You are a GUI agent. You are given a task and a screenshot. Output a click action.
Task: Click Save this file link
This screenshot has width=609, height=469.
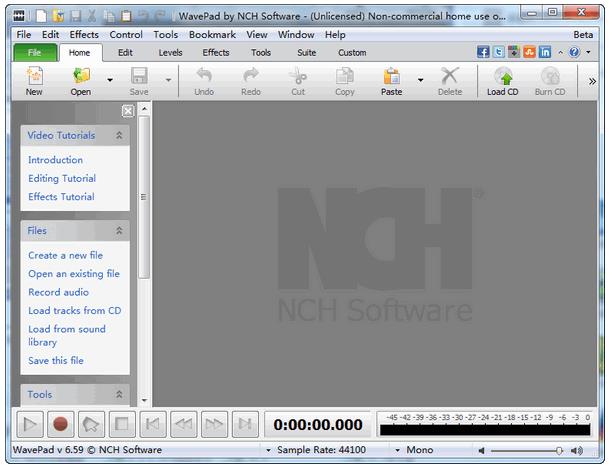[56, 360]
